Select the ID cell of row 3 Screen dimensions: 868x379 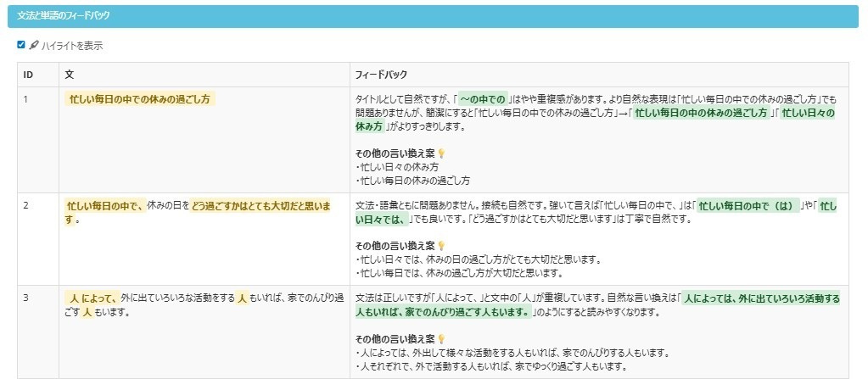tap(26, 298)
